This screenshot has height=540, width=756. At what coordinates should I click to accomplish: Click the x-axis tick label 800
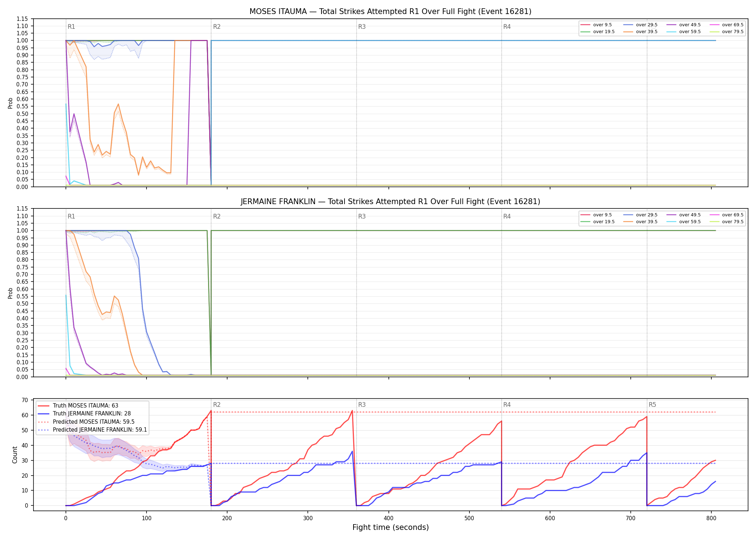711,518
